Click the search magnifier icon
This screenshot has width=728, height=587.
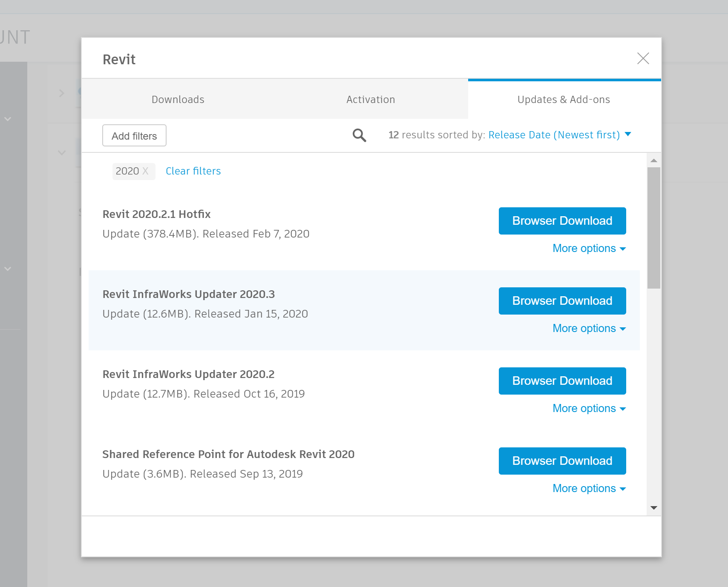359,135
